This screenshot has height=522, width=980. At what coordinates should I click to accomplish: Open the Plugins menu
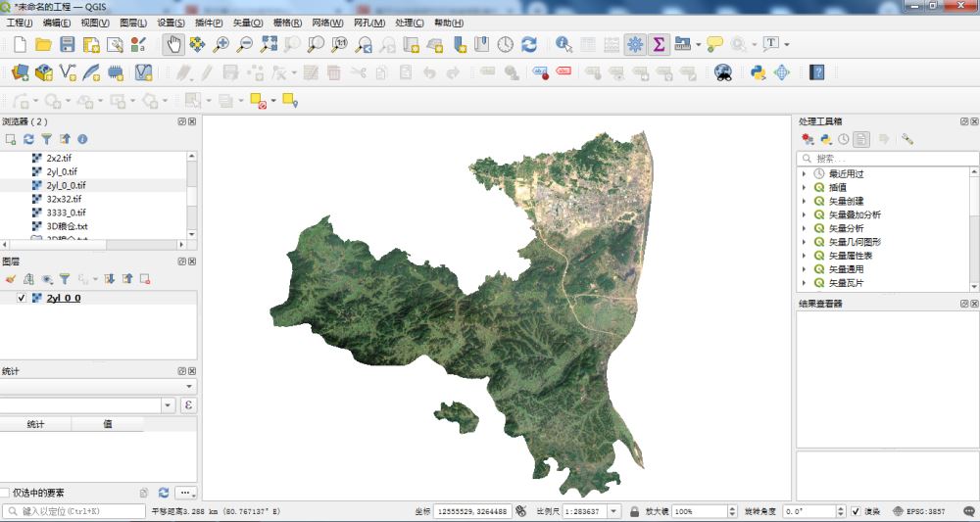[210, 23]
